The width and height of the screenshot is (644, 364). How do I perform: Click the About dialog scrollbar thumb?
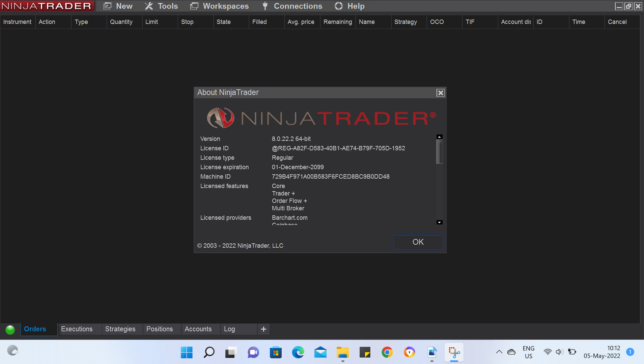(439, 152)
